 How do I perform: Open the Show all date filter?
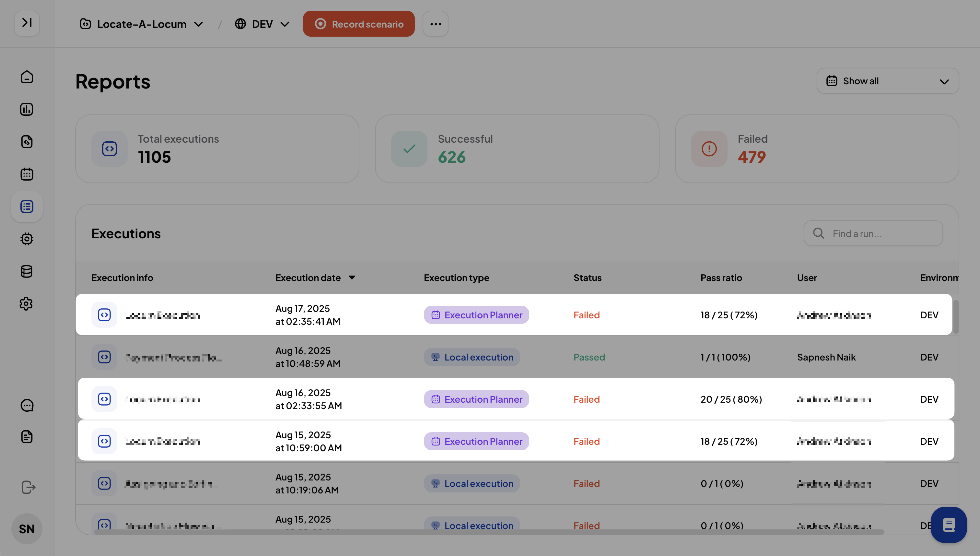tap(887, 81)
